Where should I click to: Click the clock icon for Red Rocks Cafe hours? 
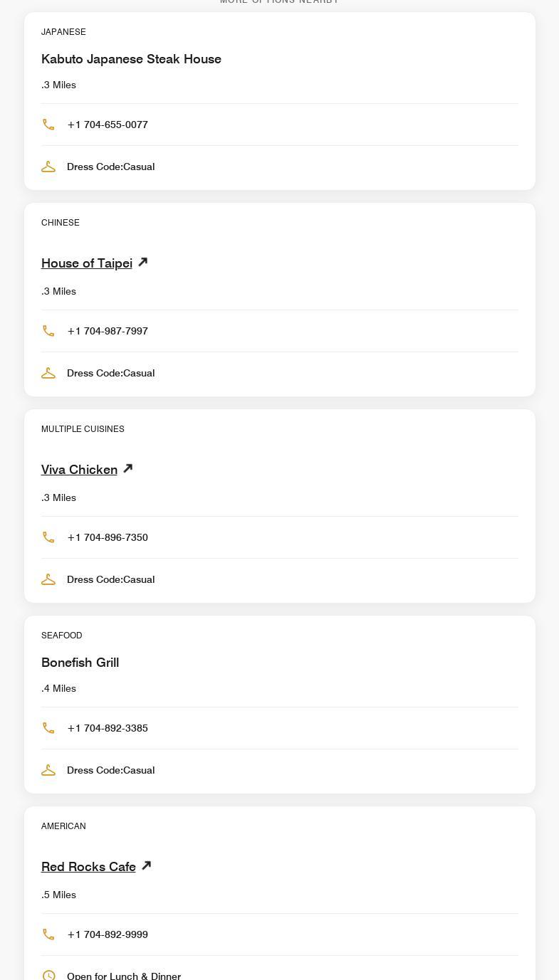click(48, 975)
